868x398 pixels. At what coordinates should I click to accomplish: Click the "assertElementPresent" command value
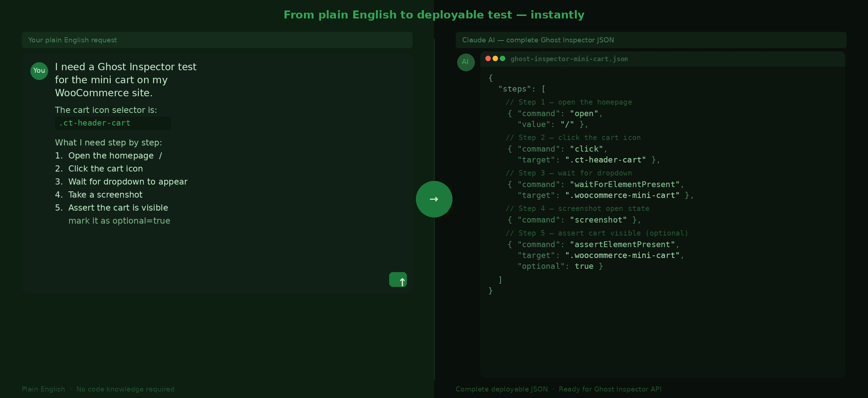[622, 245]
